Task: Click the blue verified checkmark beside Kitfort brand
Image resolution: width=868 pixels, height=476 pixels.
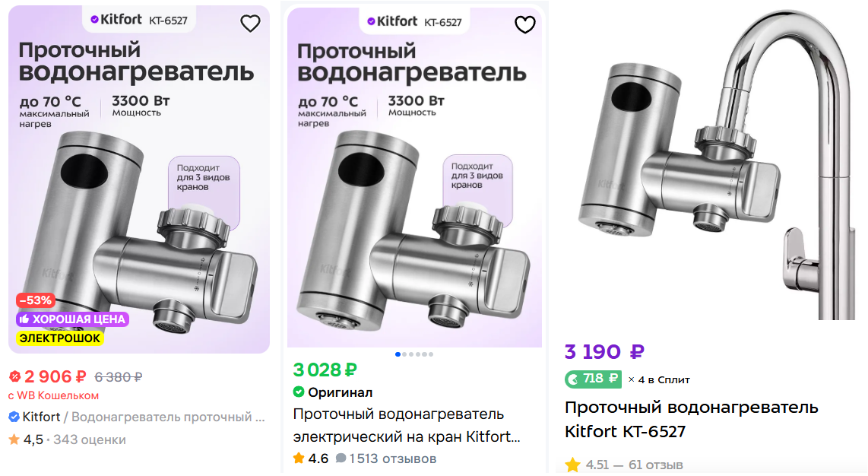Action: tap(14, 417)
